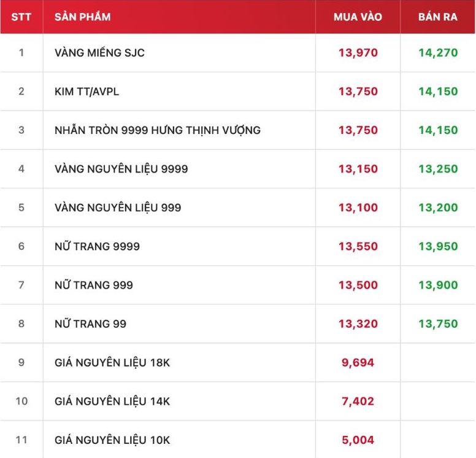Click the STT column header
Image resolution: width=476 pixels, height=458 pixels.
[x=21, y=17]
